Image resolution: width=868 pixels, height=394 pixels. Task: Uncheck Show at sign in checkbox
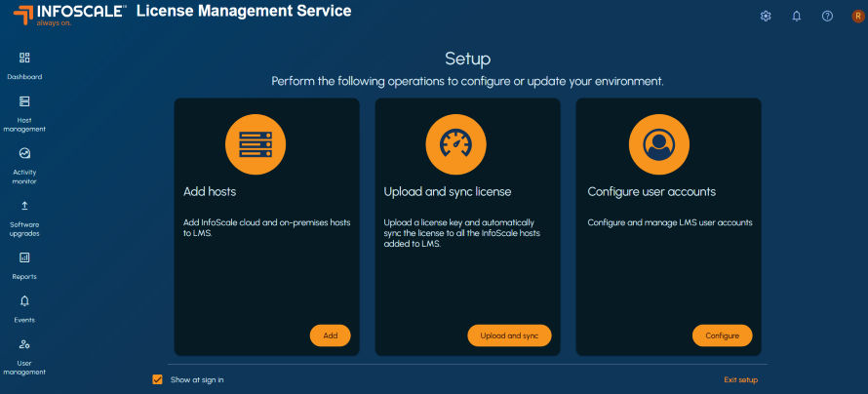pos(157,379)
